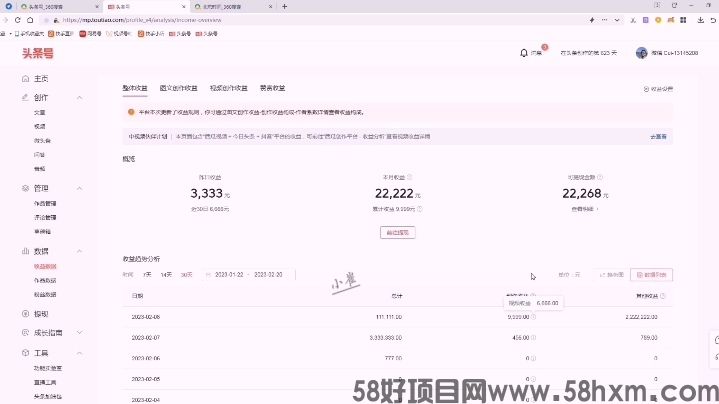This screenshot has width=719, height=404.
Task: Click the 提现 icon in sidebar
Action: click(x=26, y=314)
